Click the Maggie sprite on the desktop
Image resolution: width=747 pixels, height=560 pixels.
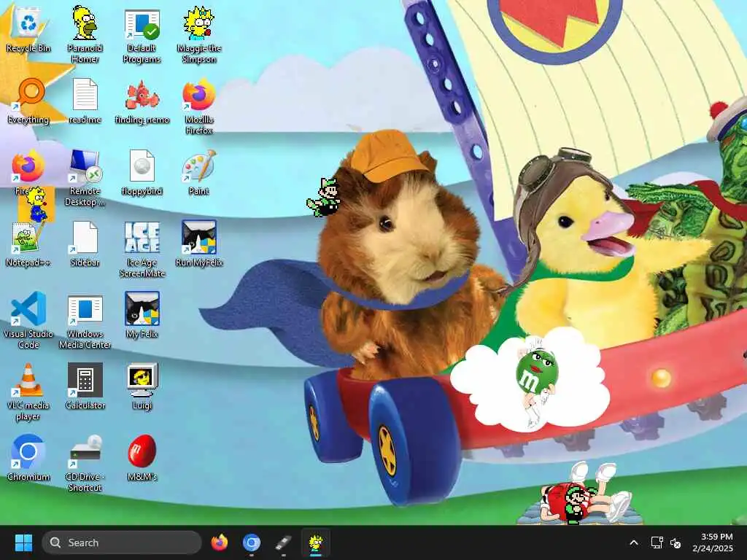tap(36, 205)
